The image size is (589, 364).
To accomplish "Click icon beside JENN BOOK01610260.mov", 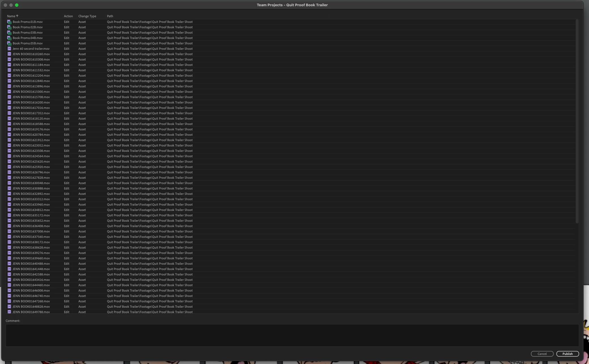I will (x=9, y=54).
